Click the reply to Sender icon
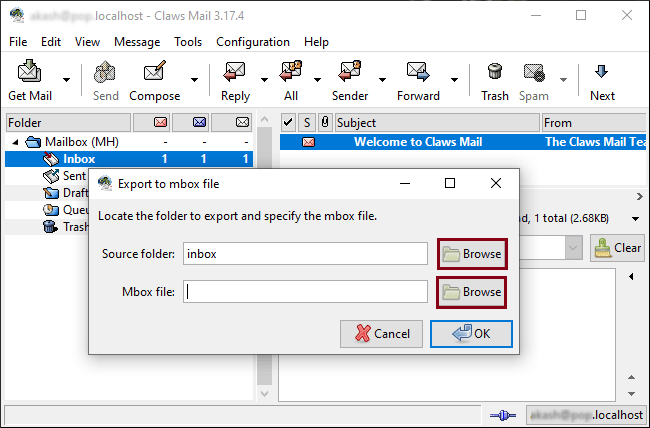 tap(350, 81)
